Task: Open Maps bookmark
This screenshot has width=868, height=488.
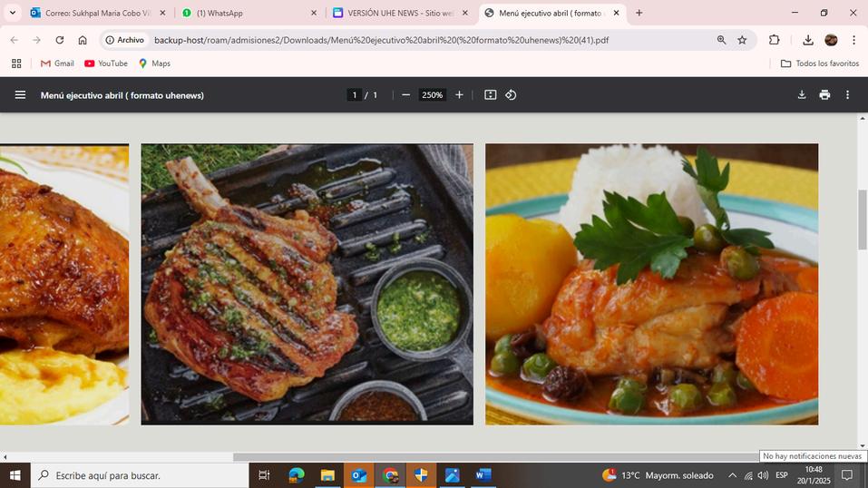Action: click(x=154, y=63)
